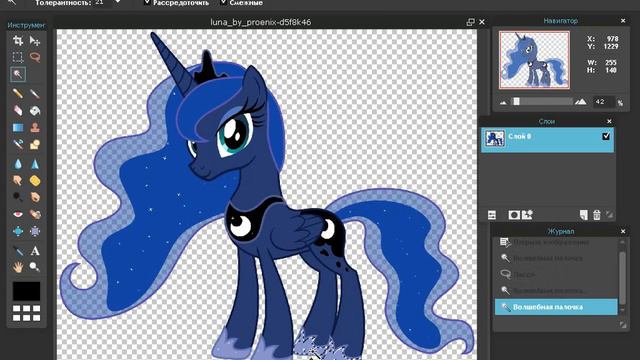
Task: Click the Журнал panel resize corner handle
Action: click(622, 324)
